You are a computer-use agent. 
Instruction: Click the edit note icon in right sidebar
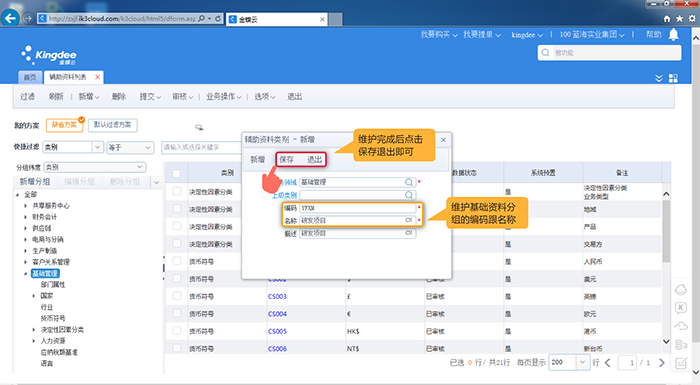(681, 363)
